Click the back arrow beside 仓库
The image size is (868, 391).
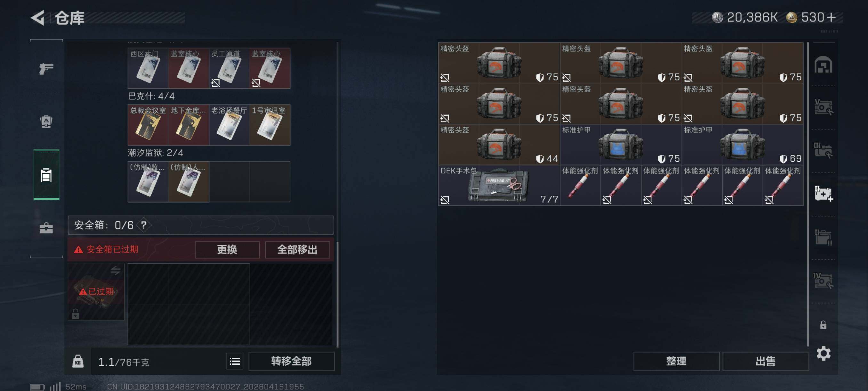pyautogui.click(x=38, y=18)
